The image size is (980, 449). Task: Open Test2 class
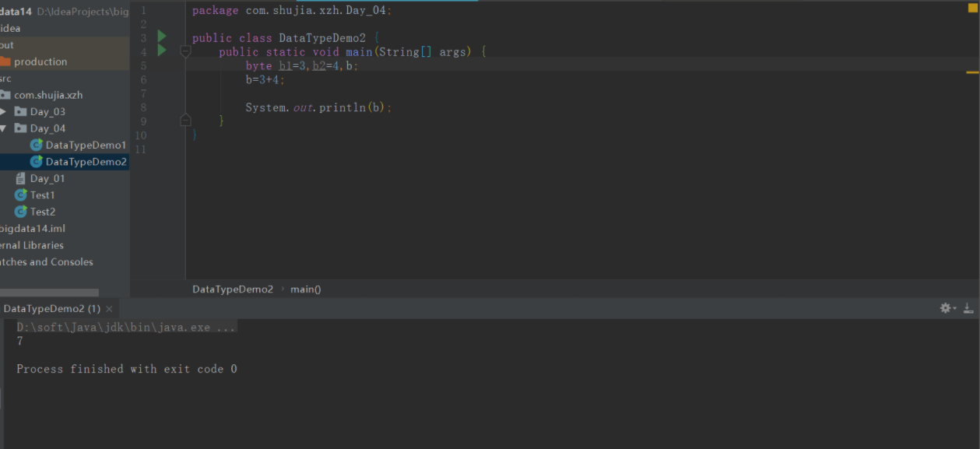[x=43, y=212]
